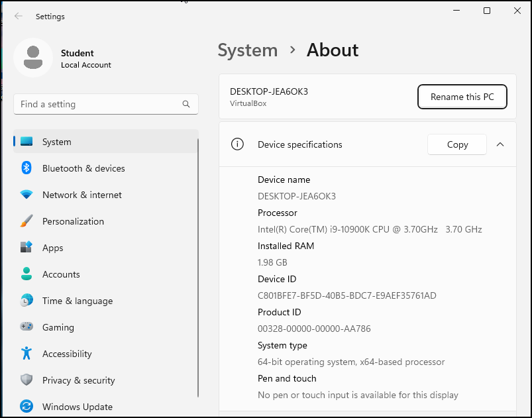The height and width of the screenshot is (418, 532).
Task: Click the sidebar vertical scrollbar
Action: [x=198, y=268]
